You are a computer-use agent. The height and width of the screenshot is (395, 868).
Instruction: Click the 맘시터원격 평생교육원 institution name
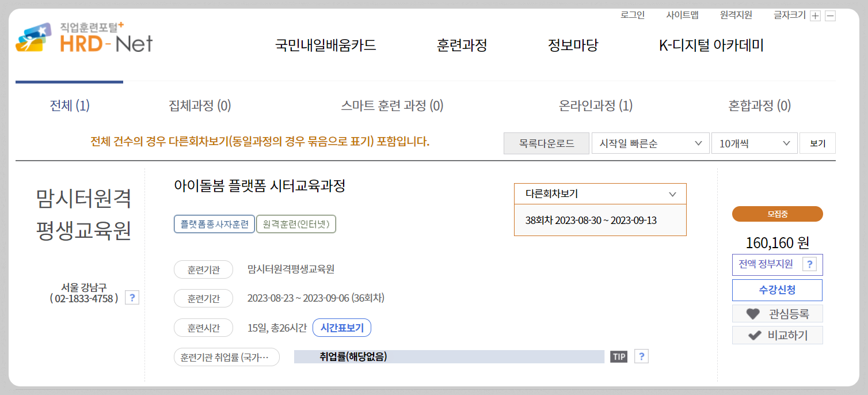(83, 214)
